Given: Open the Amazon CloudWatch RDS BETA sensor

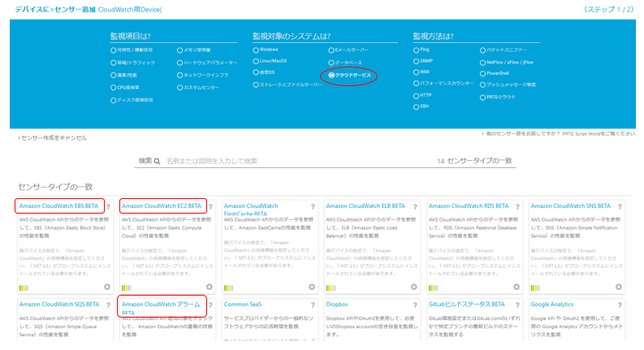Looking at the screenshot, I should 469,205.
